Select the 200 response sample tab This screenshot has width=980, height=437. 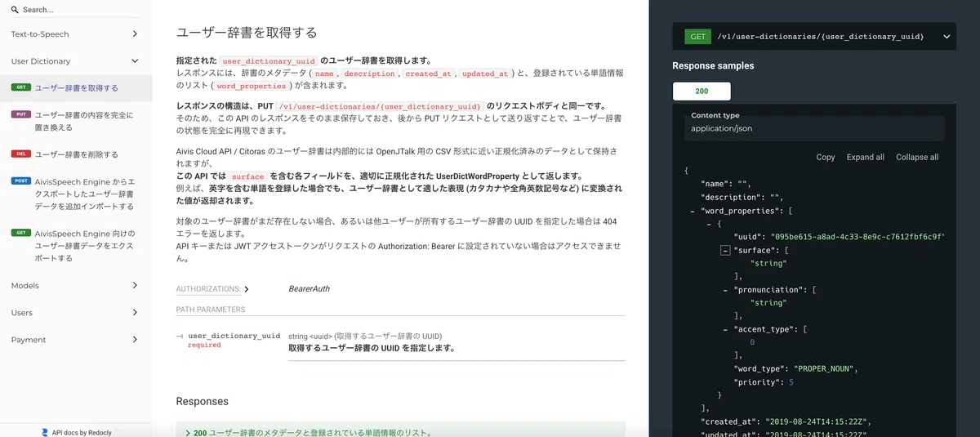coord(702,91)
